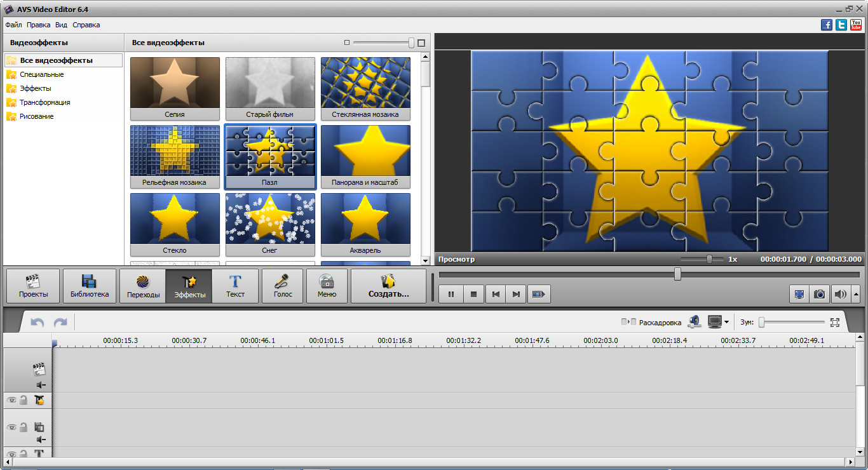Click the undo arrow above the timeline
Image resolution: width=868 pixels, height=470 pixels.
coord(37,323)
